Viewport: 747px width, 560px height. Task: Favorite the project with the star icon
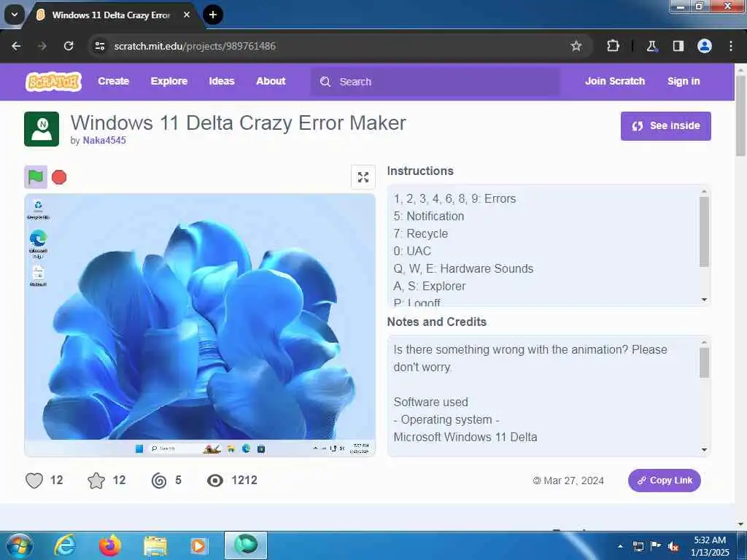[96, 480]
